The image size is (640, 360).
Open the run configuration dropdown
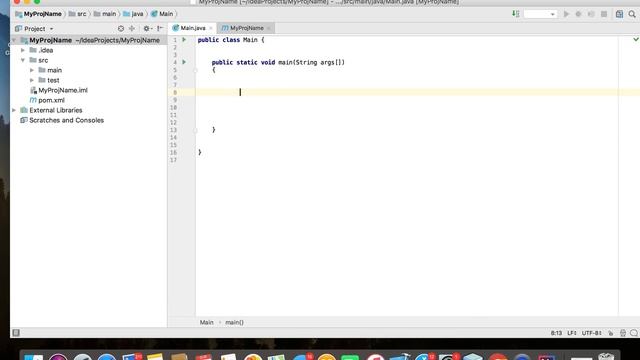(540, 14)
